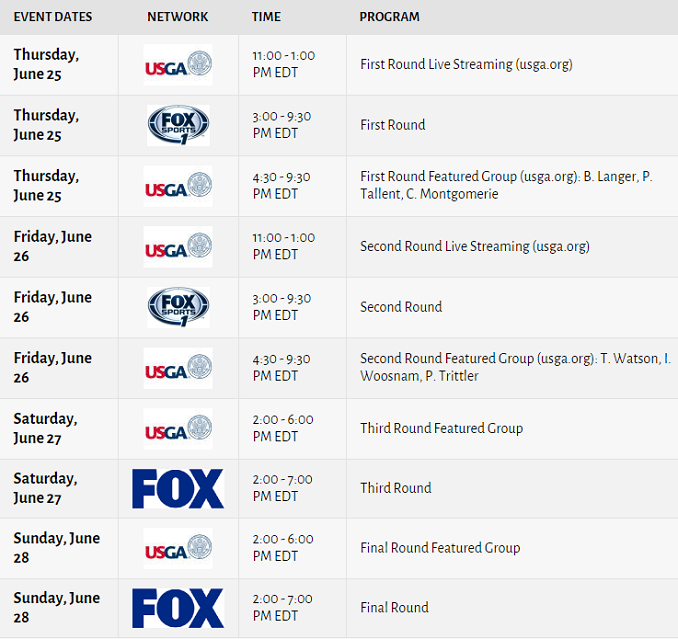Image resolution: width=678 pixels, height=639 pixels.
Task: Click FOX logo for Final Round
Action: pos(178,608)
